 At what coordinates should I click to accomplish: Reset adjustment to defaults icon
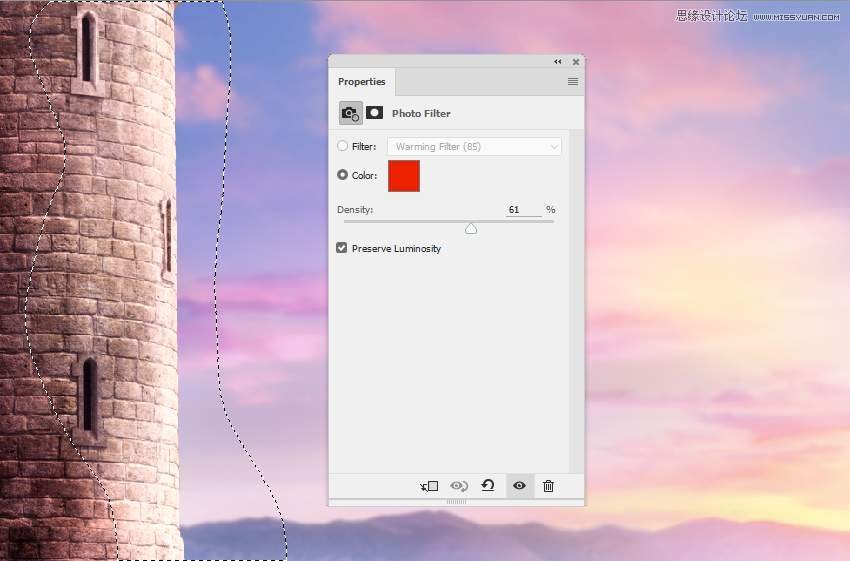tap(488, 486)
